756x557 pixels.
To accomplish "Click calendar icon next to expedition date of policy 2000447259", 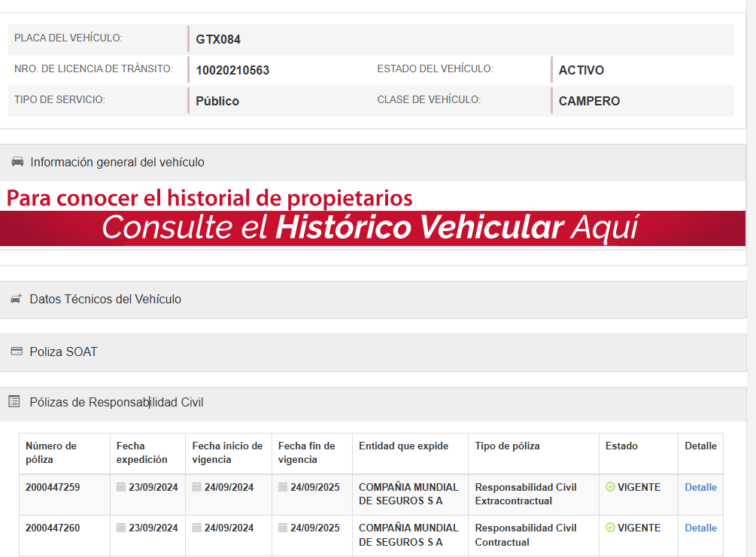I will click(121, 487).
